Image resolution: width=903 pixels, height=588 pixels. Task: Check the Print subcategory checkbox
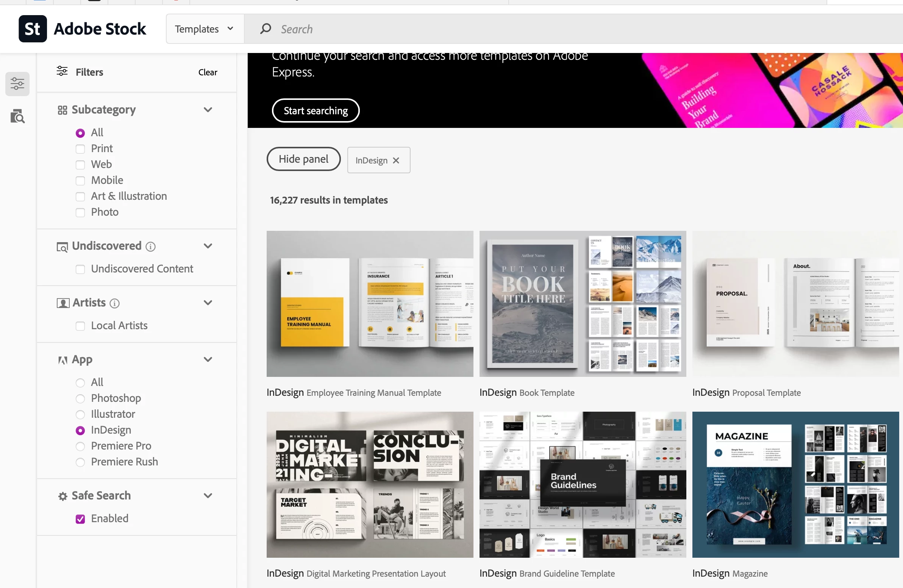pos(80,149)
